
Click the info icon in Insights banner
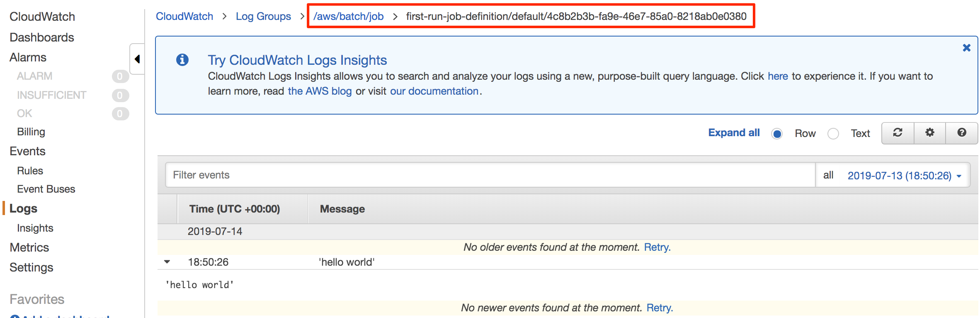182,60
